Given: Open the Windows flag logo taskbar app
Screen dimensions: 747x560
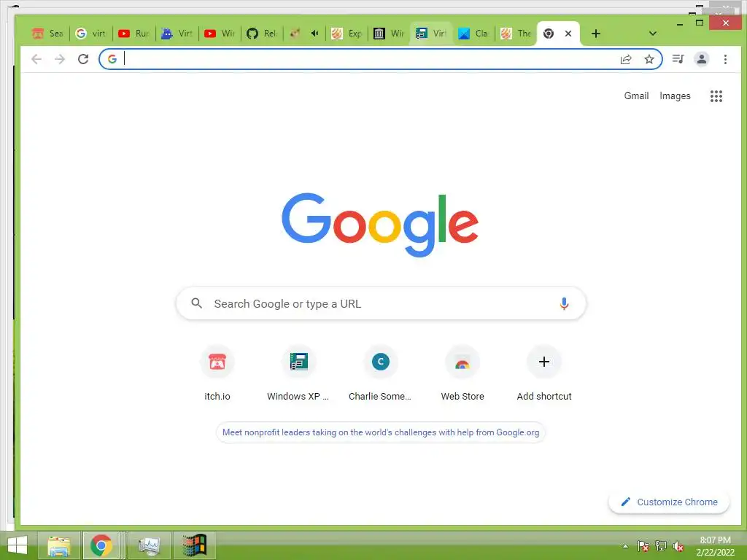Looking at the screenshot, I should [194, 545].
